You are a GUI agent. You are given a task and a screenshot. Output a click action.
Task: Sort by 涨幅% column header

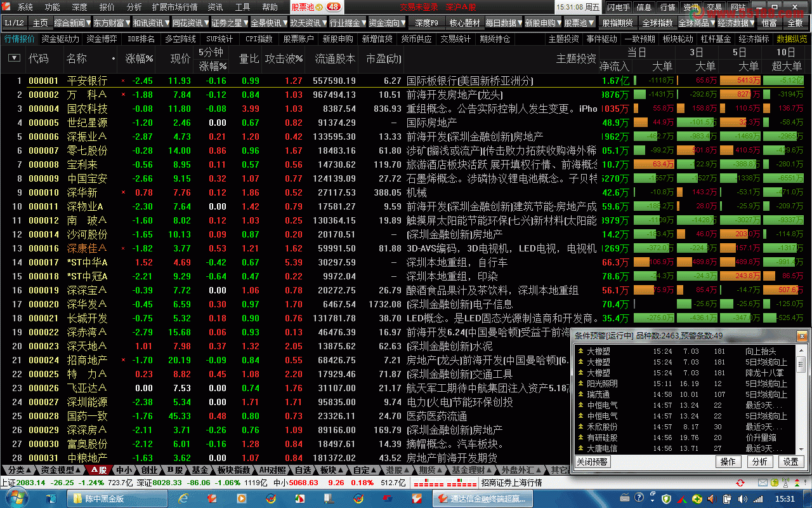139,58
